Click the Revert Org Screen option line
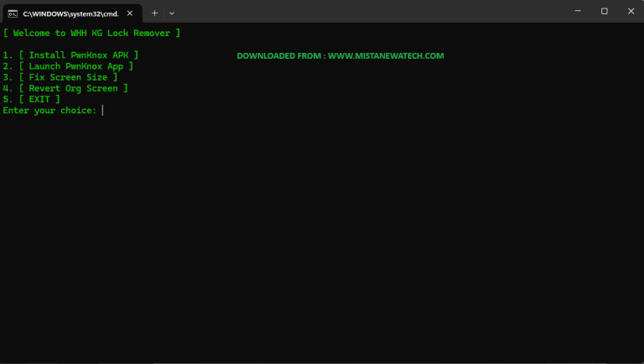 [65, 88]
